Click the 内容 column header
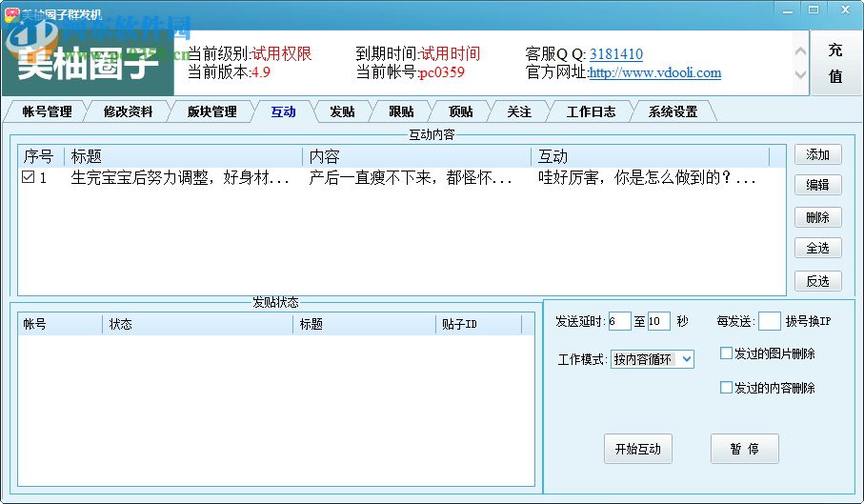Viewport: 864px width, 504px height. point(417,156)
